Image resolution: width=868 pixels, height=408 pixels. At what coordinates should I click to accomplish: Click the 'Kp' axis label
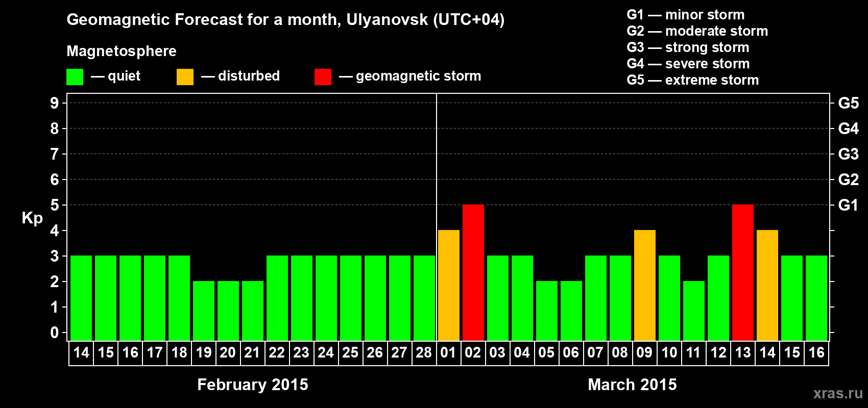tap(32, 218)
